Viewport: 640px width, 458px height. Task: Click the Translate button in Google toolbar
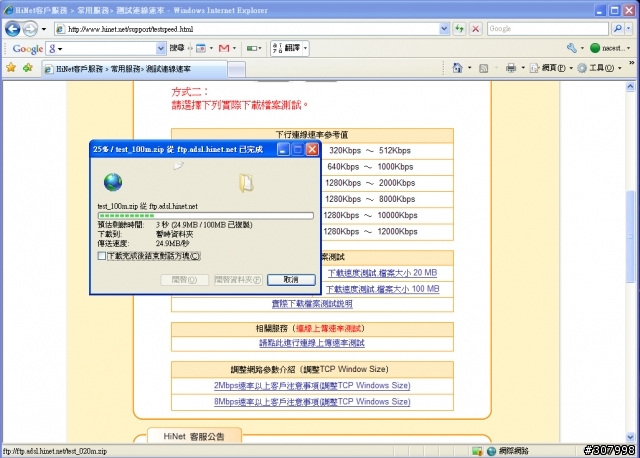click(287, 48)
